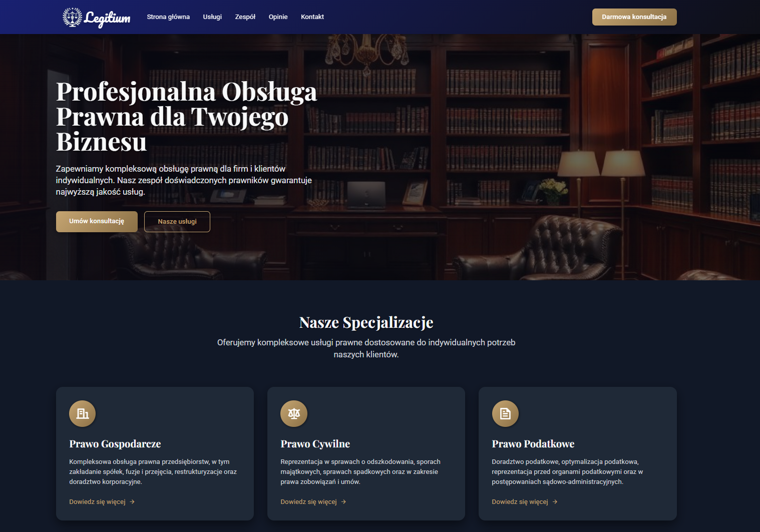This screenshot has width=760, height=532.
Task: Click the document icon for Prawo Podatkowe
Action: tap(505, 414)
